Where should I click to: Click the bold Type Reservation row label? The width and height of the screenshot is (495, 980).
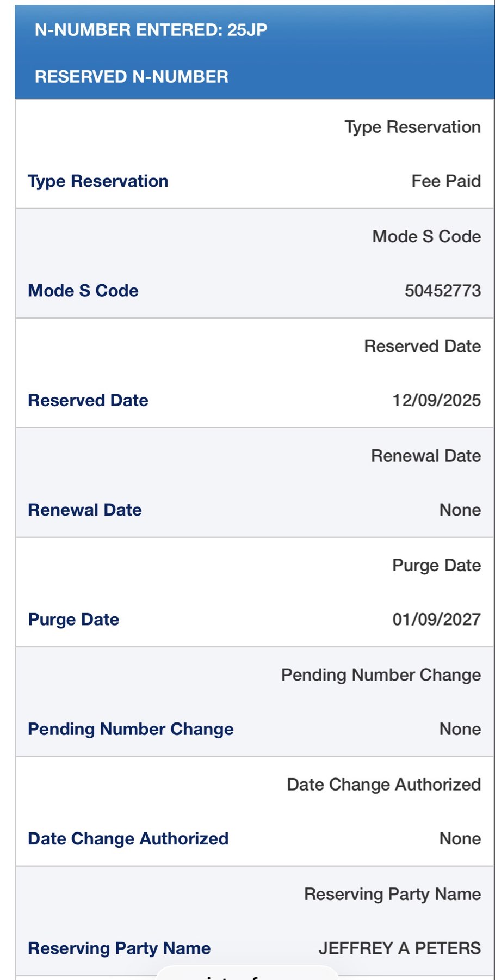coord(98,181)
